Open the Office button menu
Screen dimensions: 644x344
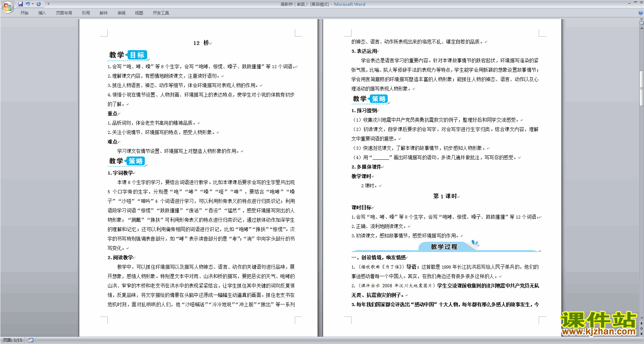(x=7, y=7)
